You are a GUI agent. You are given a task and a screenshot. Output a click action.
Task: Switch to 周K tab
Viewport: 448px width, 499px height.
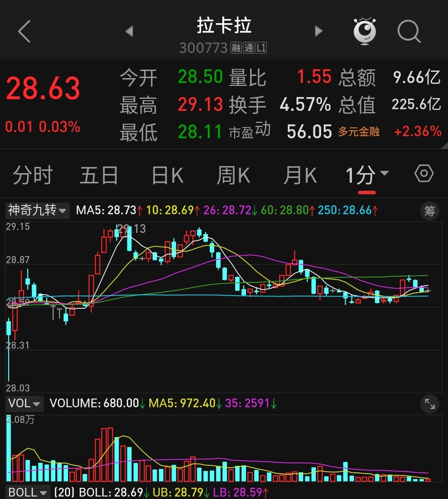coord(234,175)
